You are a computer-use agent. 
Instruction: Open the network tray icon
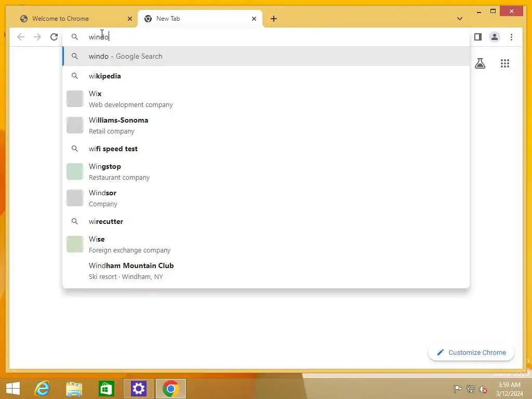470,389
